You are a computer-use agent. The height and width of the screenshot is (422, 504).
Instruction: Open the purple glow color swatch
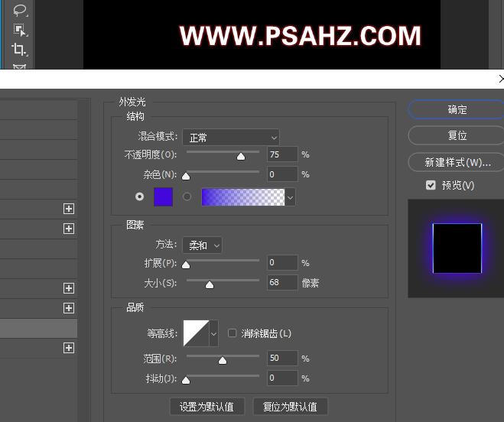coord(164,196)
